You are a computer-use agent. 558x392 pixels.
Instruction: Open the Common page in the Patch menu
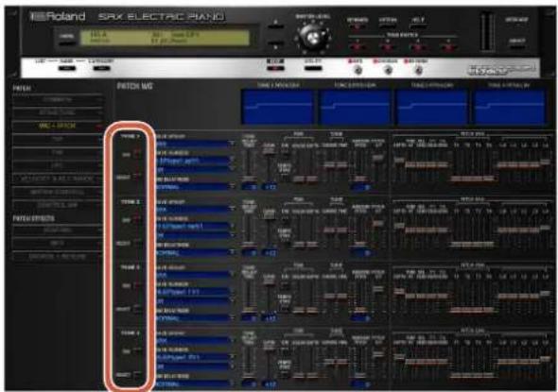pyautogui.click(x=57, y=100)
